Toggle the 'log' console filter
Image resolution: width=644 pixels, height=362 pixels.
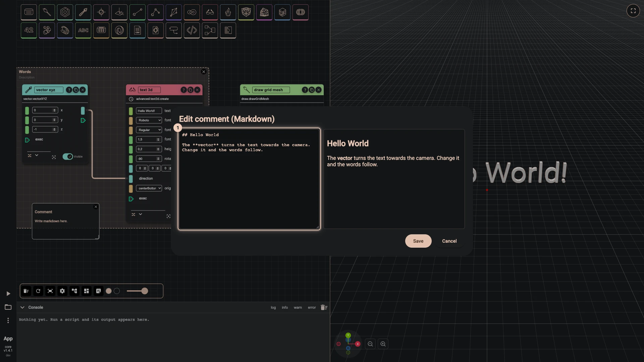pos(273,307)
